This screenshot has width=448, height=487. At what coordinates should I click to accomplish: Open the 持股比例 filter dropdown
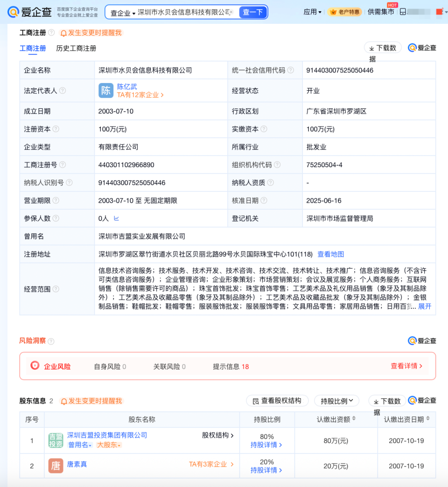tap(336, 401)
